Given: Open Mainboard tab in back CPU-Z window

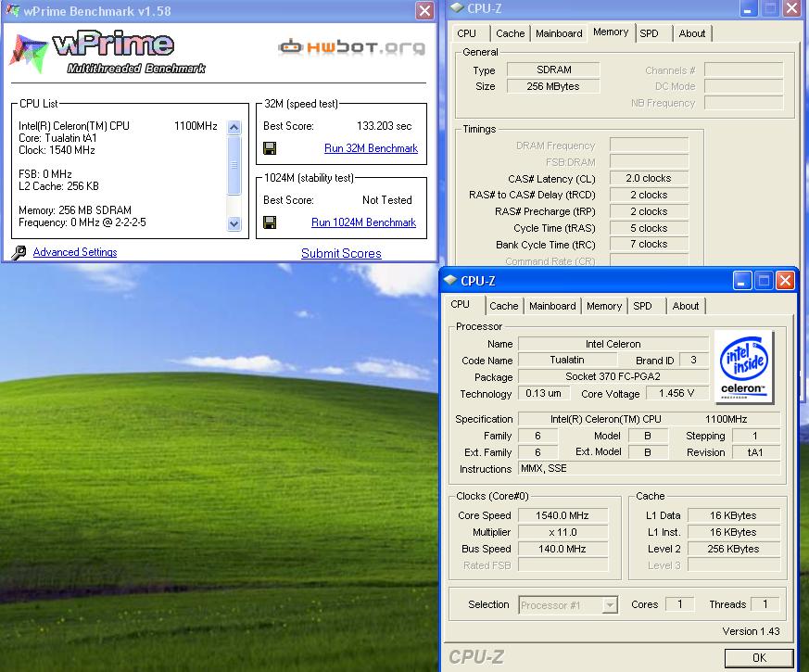Looking at the screenshot, I should click(x=559, y=33).
